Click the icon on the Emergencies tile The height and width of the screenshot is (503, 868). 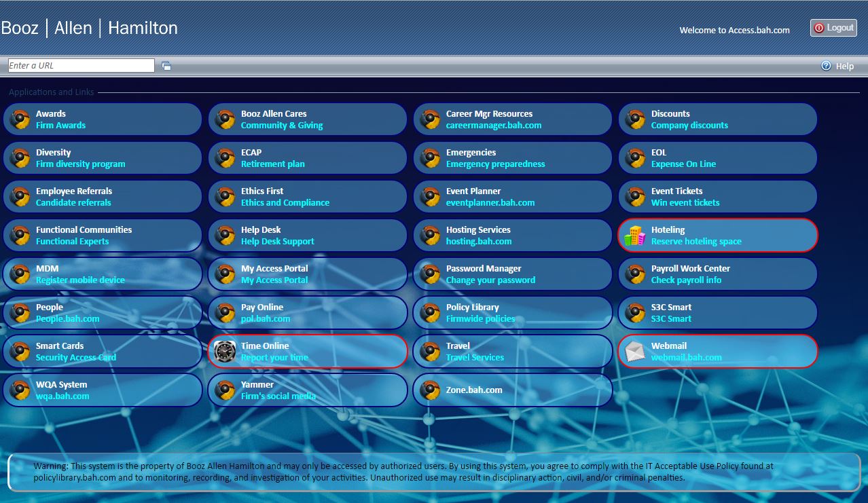coord(429,158)
